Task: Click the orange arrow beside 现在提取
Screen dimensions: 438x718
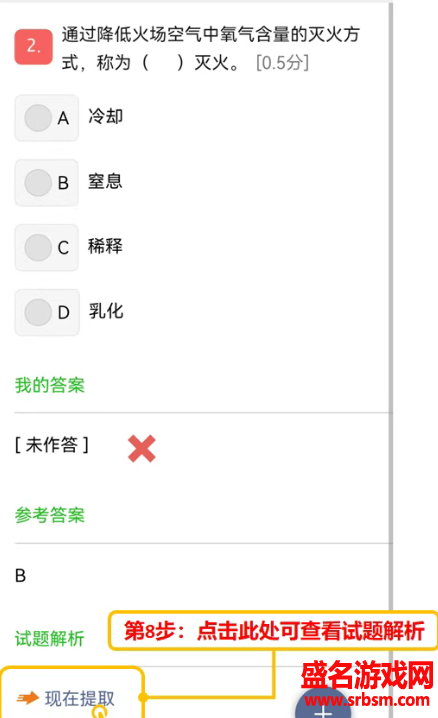Action: pyautogui.click(x=28, y=698)
